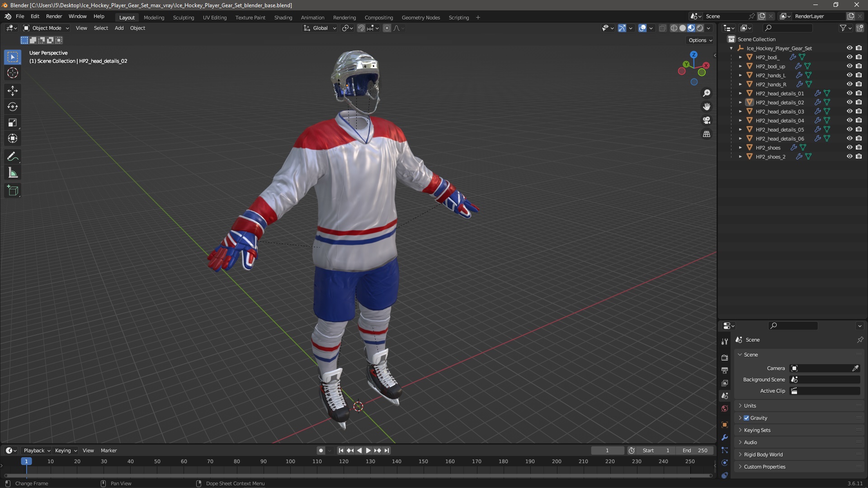Disable HP2_shoes_2 render camera toggle
Viewport: 868px width, 488px height.
(859, 157)
